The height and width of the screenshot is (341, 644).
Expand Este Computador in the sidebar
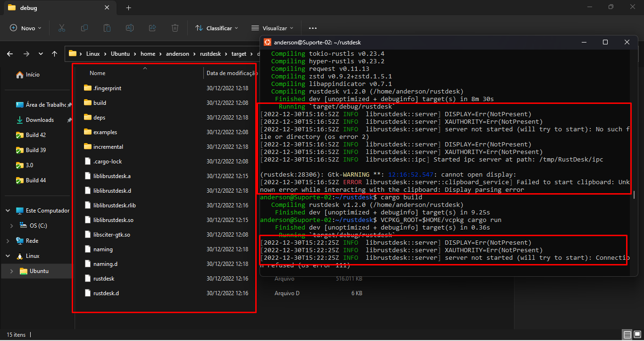point(7,210)
